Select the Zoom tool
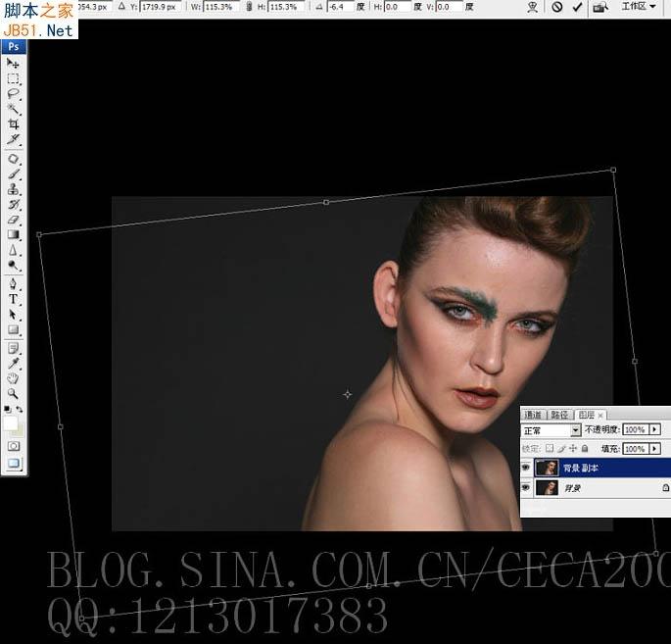Screen dimensions: 671x644 [13, 393]
